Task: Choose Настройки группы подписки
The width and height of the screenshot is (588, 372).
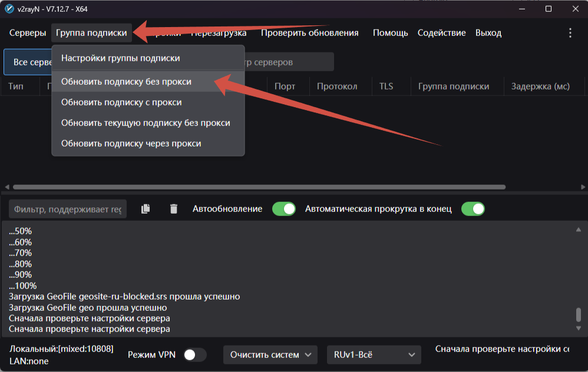Action: pyautogui.click(x=148, y=58)
